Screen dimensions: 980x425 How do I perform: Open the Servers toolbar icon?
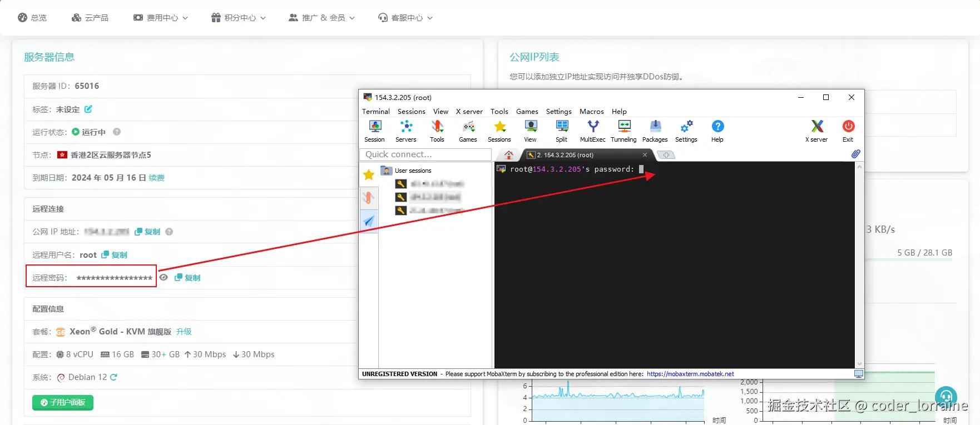[x=406, y=131]
